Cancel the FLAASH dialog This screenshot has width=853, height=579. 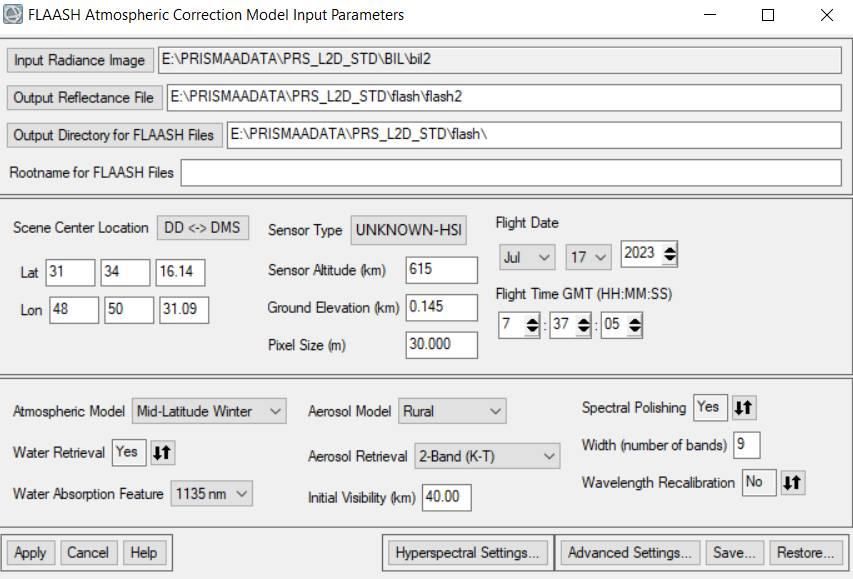click(x=89, y=552)
